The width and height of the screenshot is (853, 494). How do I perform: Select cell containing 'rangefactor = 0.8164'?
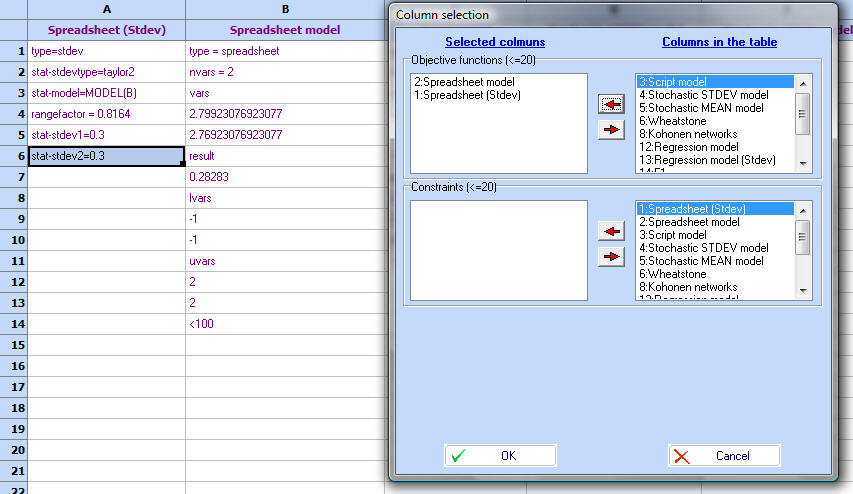pyautogui.click(x=106, y=114)
